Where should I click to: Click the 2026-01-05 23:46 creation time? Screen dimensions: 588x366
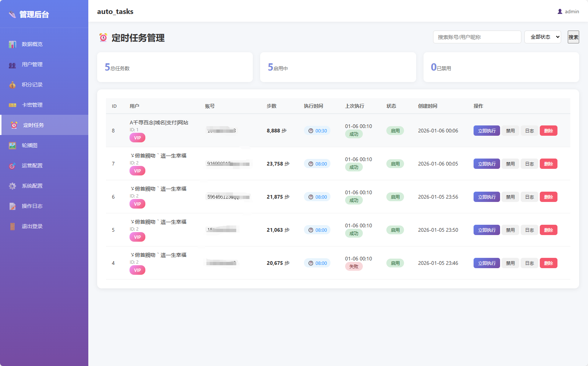tap(438, 263)
